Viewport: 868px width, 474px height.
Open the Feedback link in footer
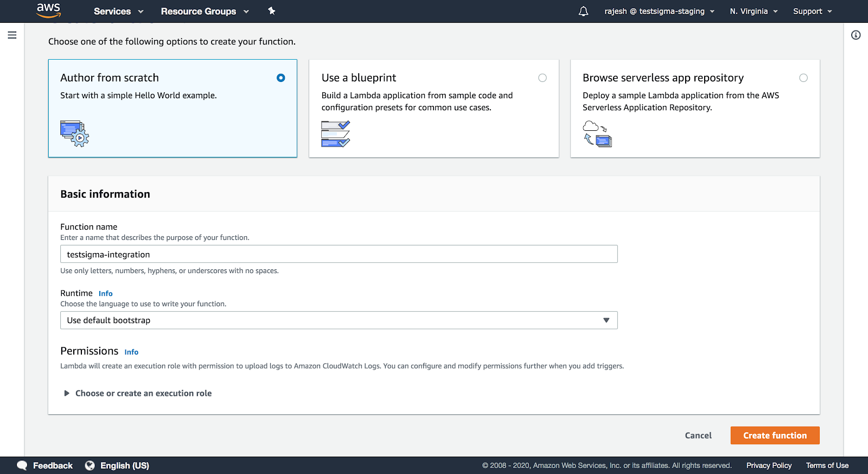point(53,465)
